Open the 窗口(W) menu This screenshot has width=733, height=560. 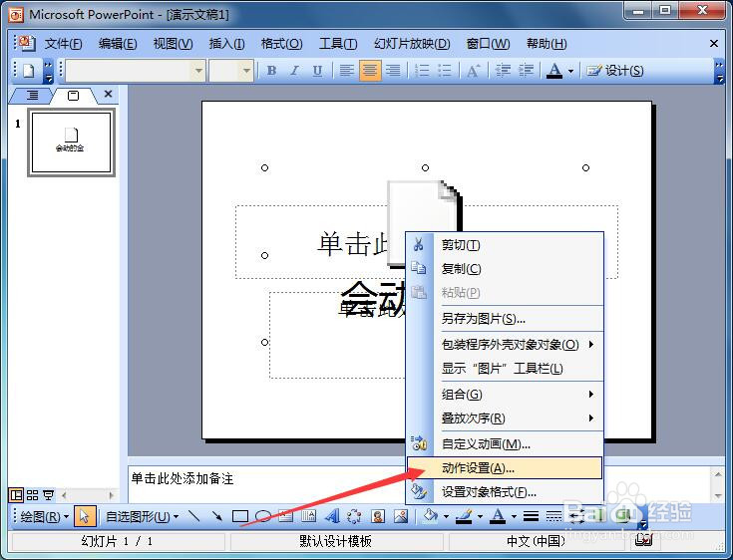pyautogui.click(x=488, y=44)
